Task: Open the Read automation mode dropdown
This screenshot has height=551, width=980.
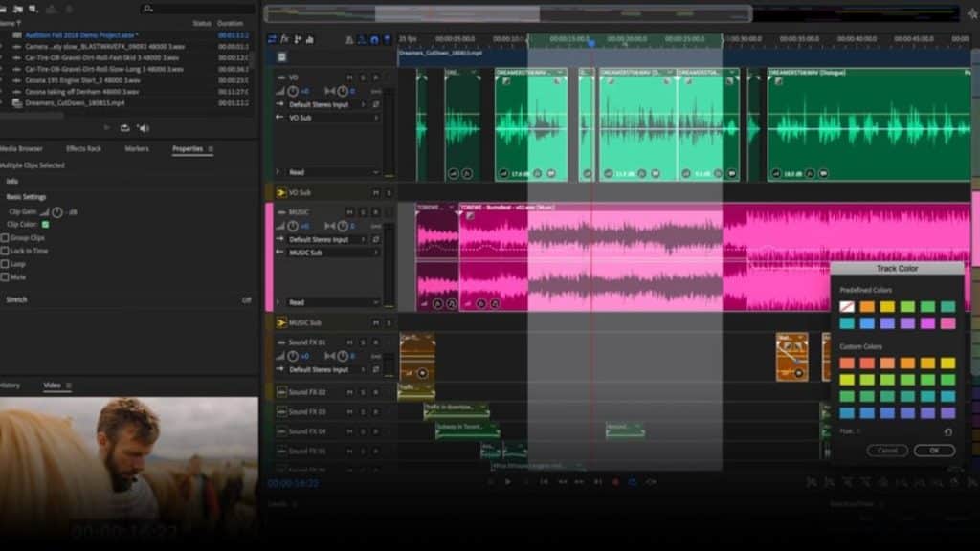Action: [x=325, y=170]
